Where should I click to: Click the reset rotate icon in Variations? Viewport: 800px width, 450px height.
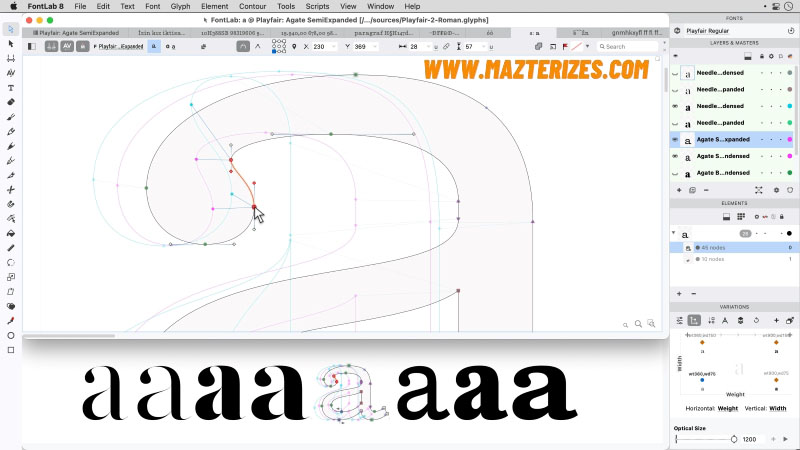(x=756, y=320)
